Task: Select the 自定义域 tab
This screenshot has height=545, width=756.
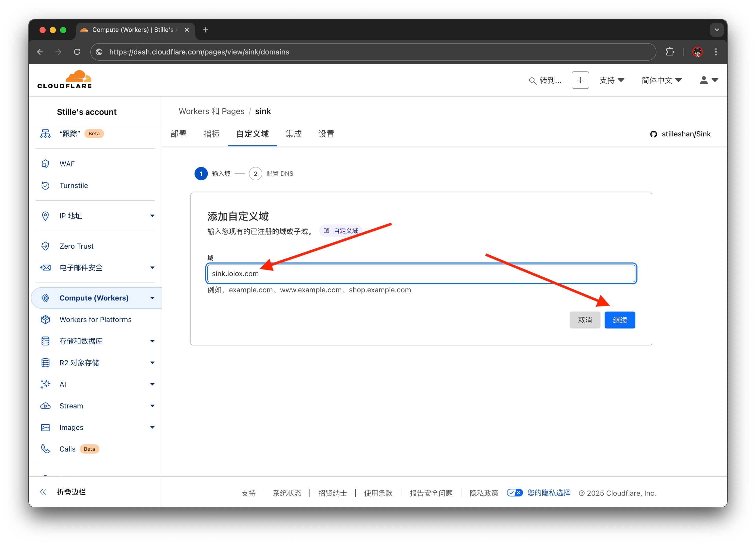Action: (x=252, y=134)
